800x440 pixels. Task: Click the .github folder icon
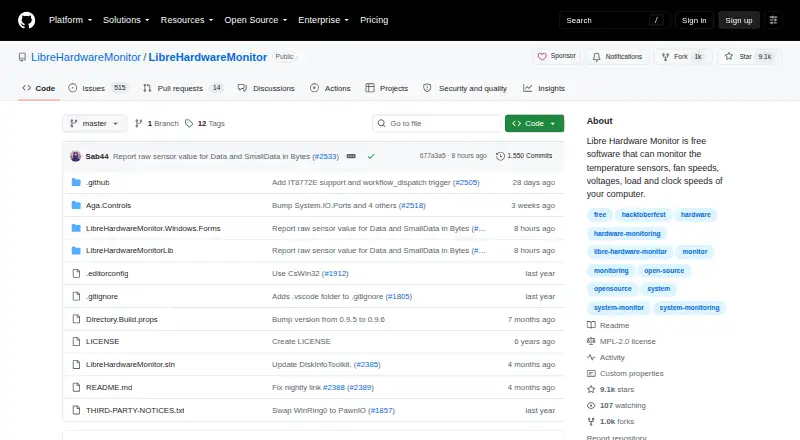pyautogui.click(x=76, y=182)
